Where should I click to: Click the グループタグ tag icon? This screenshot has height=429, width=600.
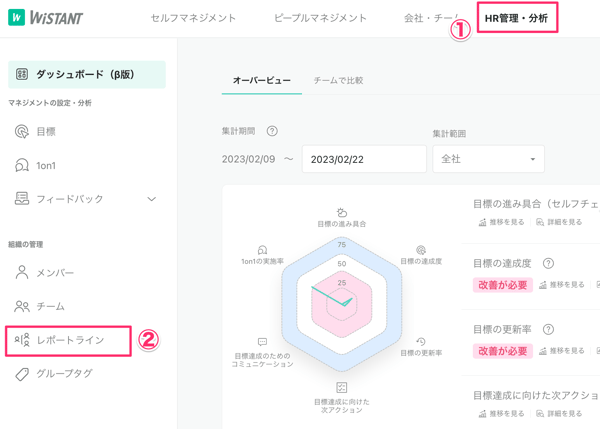(22, 374)
